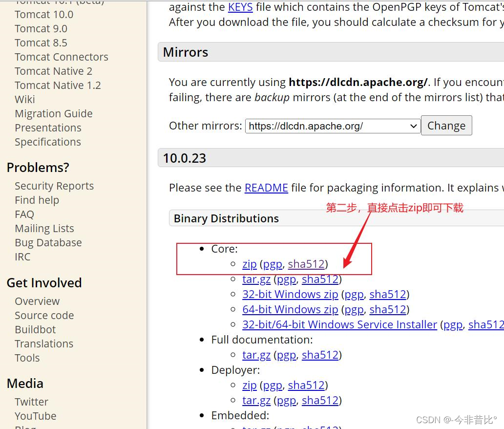
Task: Open sha512 for Deployer tar.gz
Action: (x=320, y=400)
